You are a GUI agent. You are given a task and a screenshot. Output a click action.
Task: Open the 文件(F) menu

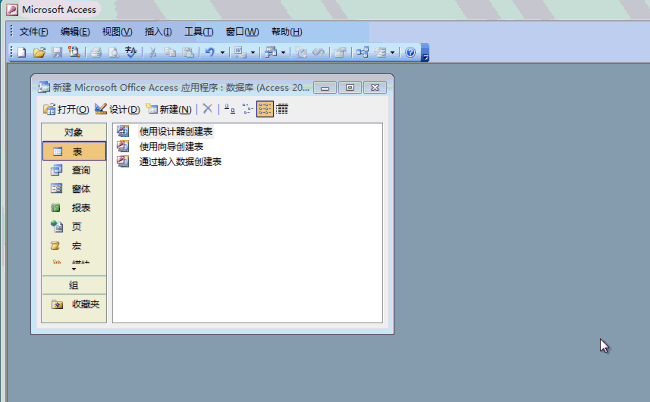(34, 32)
